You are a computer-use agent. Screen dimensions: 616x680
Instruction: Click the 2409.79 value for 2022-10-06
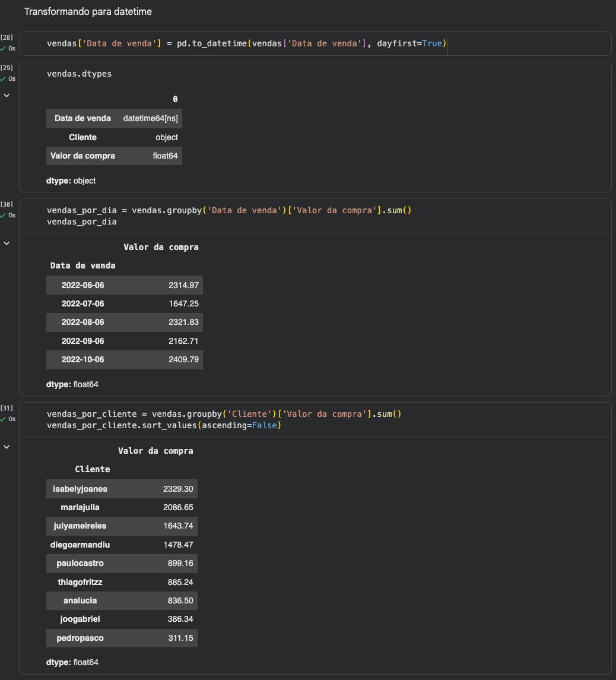tap(183, 360)
